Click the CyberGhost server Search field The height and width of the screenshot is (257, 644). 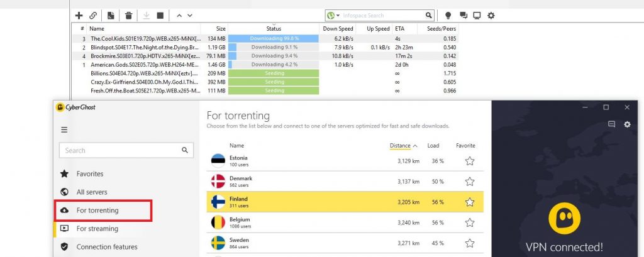[x=126, y=150]
